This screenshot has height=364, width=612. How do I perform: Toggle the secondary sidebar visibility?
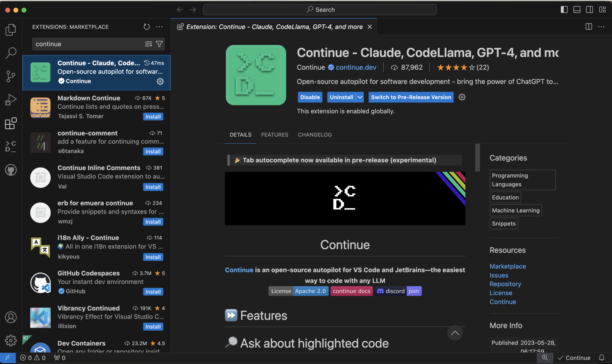(x=590, y=9)
